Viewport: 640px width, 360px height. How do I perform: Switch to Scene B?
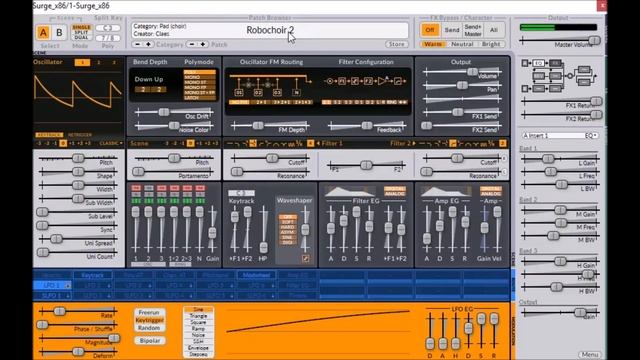(59, 32)
